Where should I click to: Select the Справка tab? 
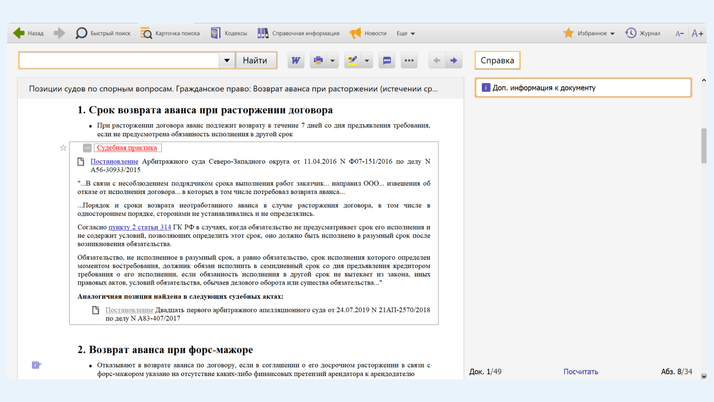[497, 61]
